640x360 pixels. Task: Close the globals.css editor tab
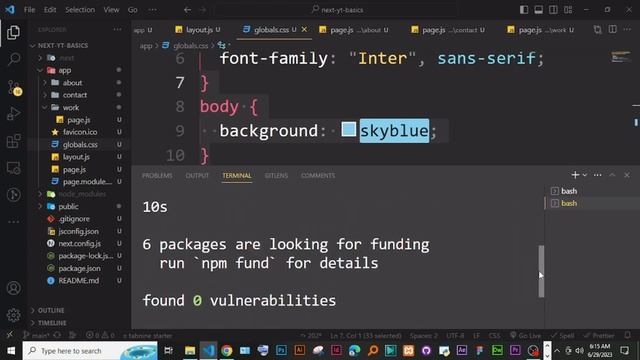point(304,29)
